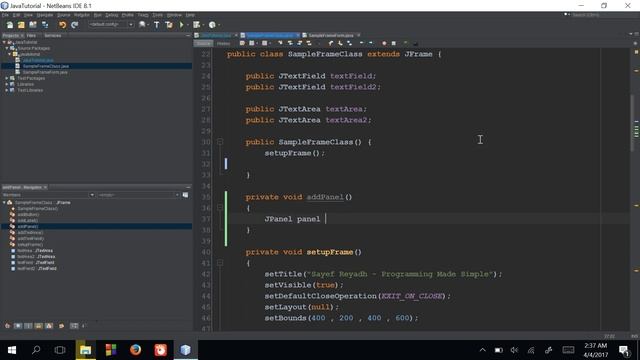This screenshot has width=640, height=360.
Task: Click the editor vertical scrollbar thumb
Action: pyautogui.click(x=632, y=123)
